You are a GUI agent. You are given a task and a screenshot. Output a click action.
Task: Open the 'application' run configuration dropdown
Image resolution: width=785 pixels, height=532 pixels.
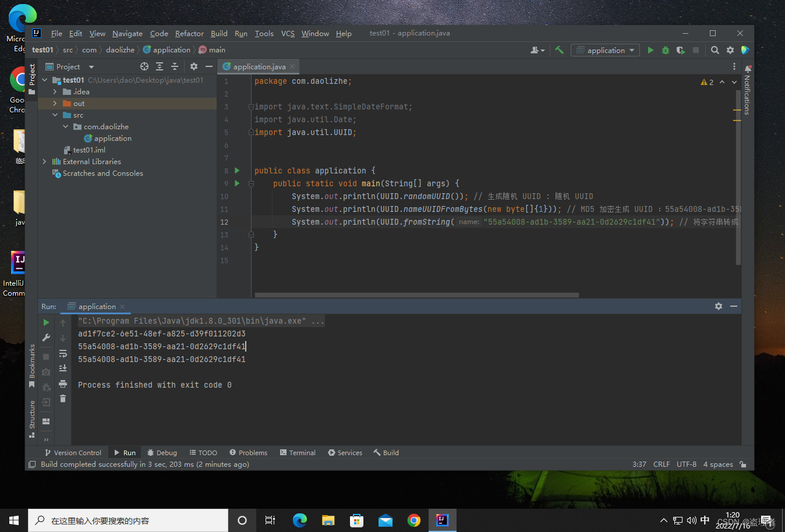pos(605,50)
